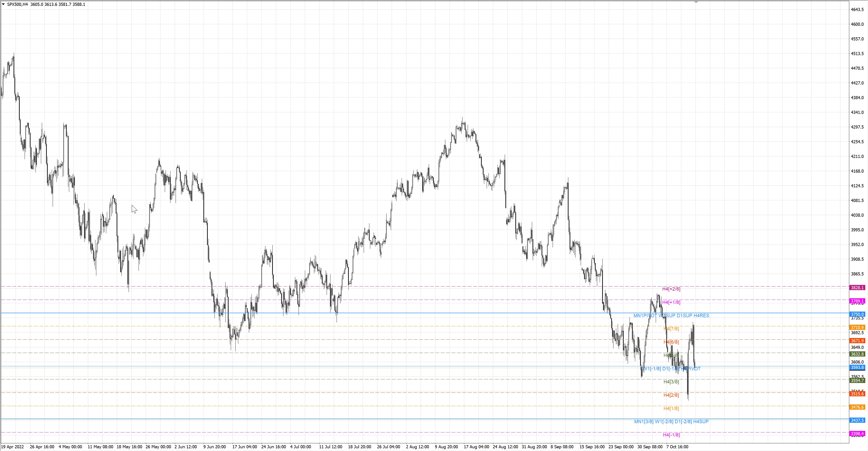Click the 17 Aug 04:00 time label

coord(476,447)
